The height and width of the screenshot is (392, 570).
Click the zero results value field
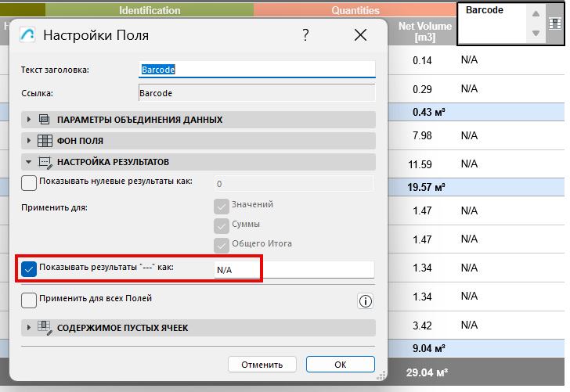(x=294, y=184)
